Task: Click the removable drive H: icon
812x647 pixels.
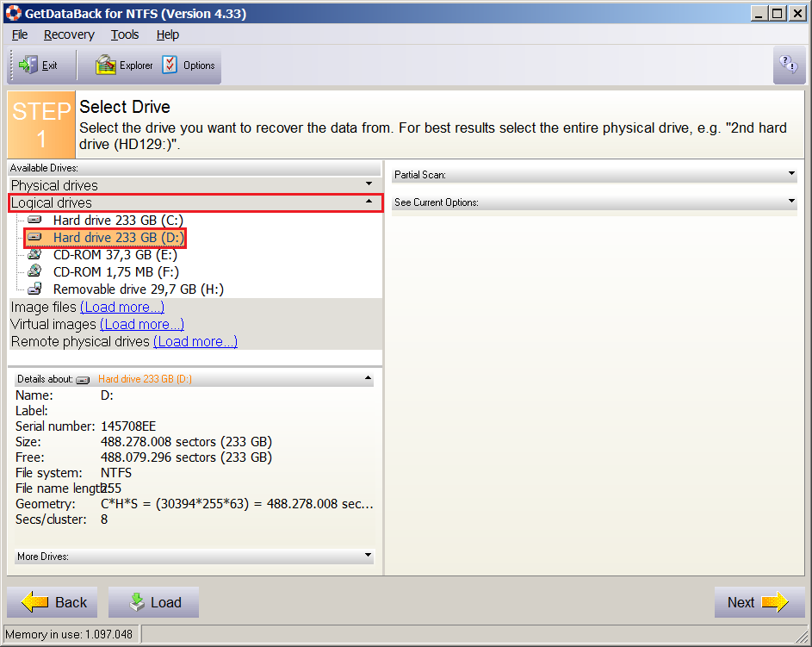Action: (34, 289)
